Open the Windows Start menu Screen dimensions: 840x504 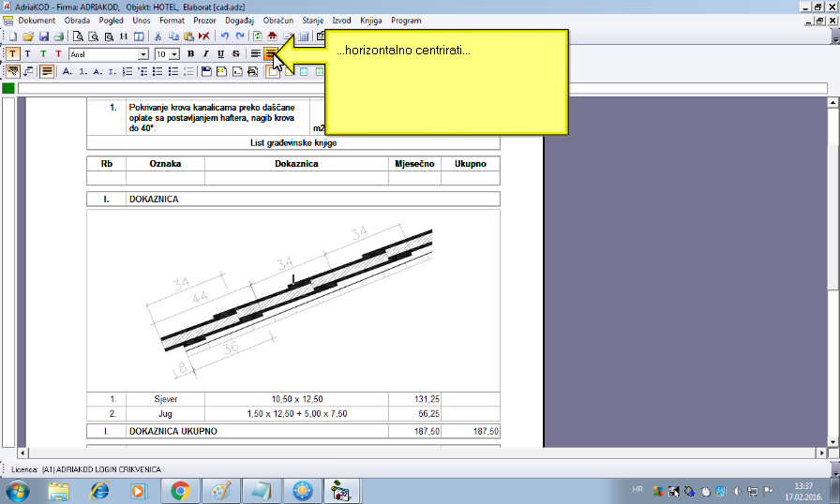pos(17,491)
